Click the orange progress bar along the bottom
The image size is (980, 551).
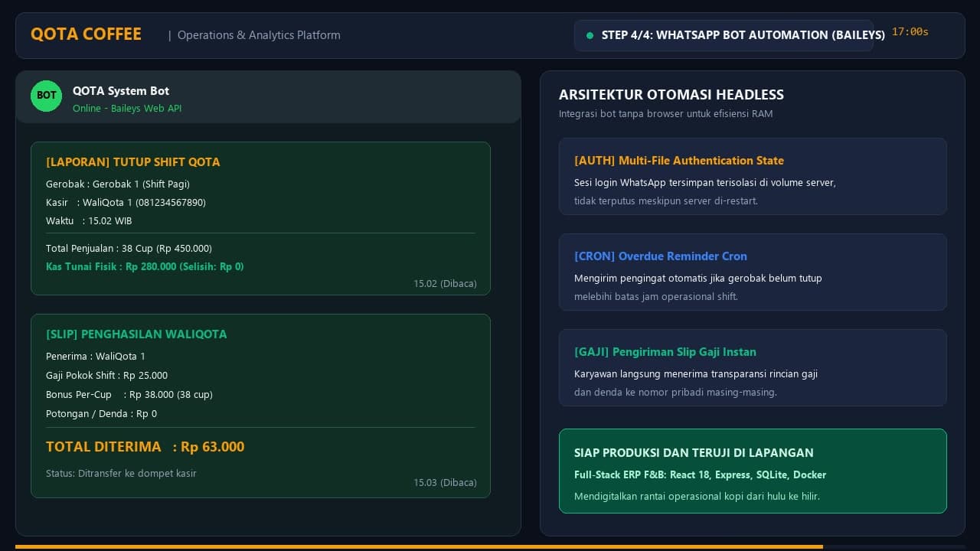(x=419, y=547)
